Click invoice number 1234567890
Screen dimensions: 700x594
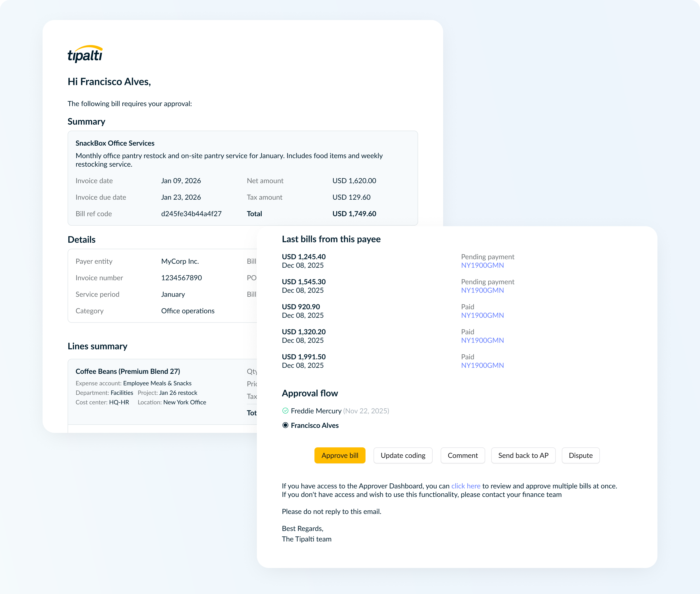tap(181, 278)
